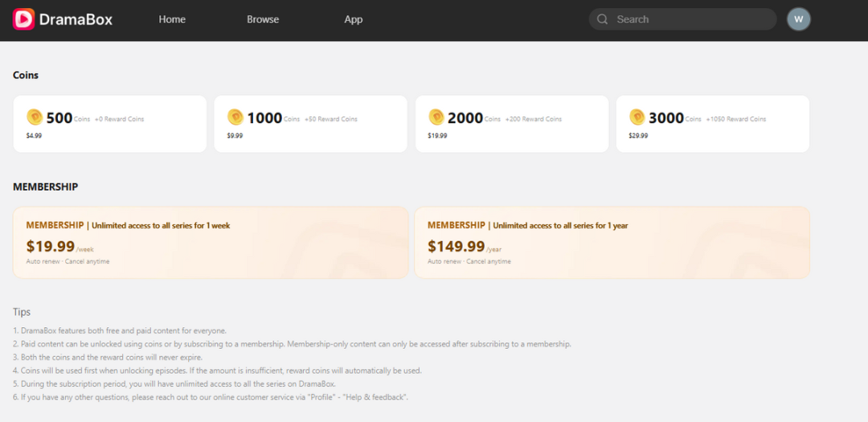Click the gold coin icon for 3000 coins
This screenshot has width=868, height=422.
click(637, 117)
